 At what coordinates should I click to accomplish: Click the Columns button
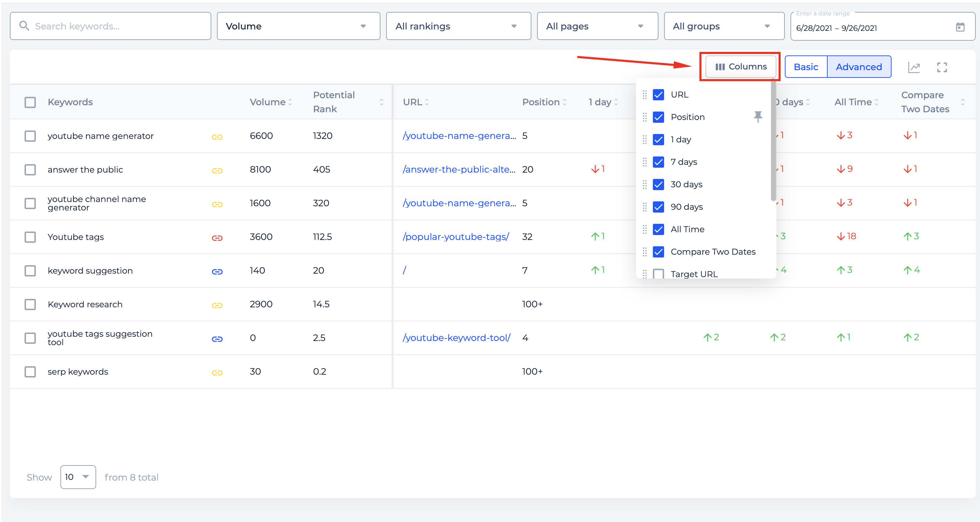click(x=740, y=67)
